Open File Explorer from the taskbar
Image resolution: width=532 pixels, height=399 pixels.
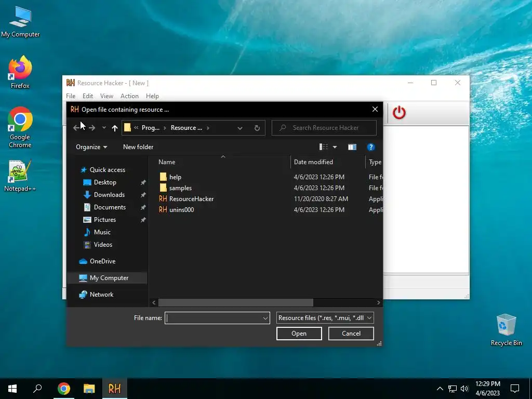tap(89, 389)
